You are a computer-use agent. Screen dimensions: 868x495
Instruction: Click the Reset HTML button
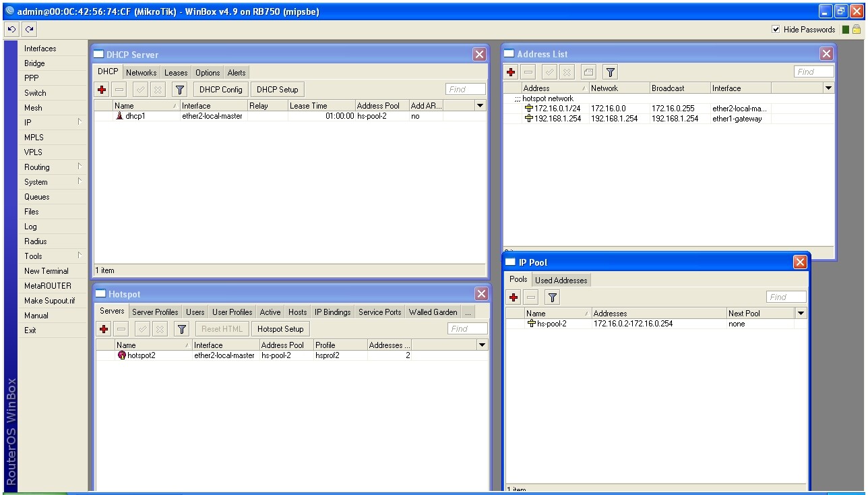[222, 329]
